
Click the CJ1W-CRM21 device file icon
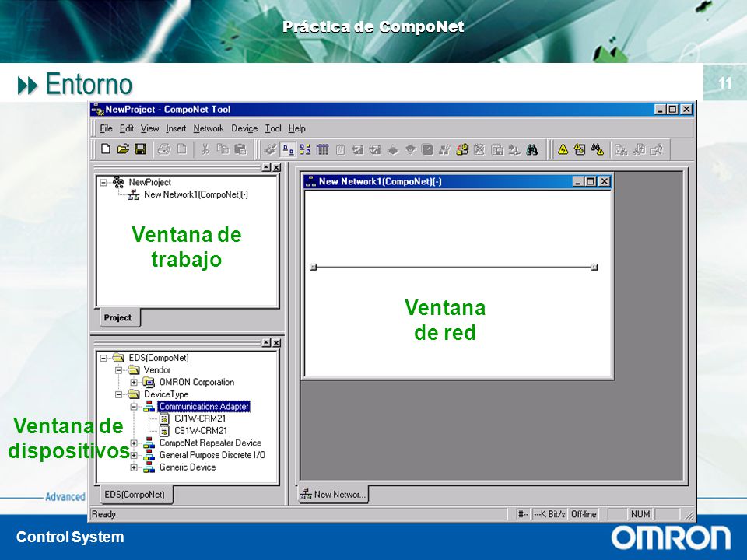(164, 418)
